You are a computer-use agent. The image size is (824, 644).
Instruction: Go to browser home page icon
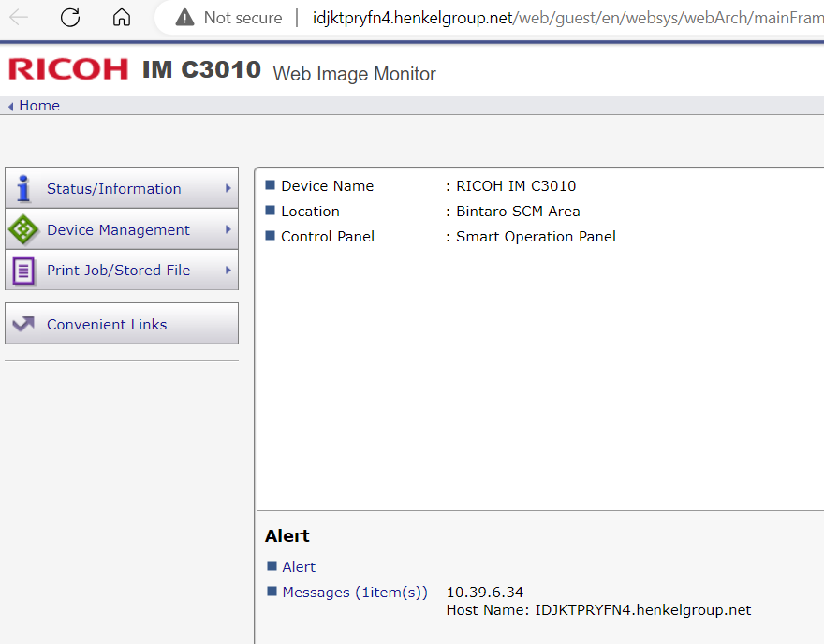(x=122, y=18)
